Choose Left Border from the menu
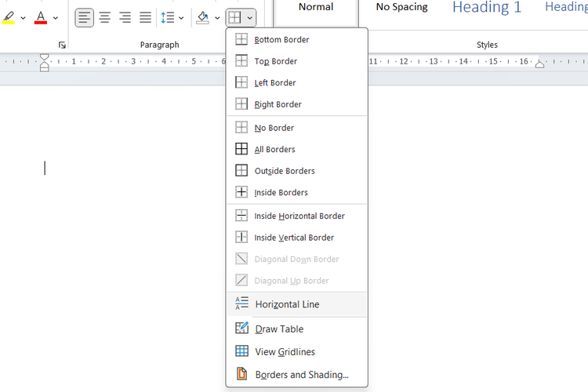 [x=296, y=82]
